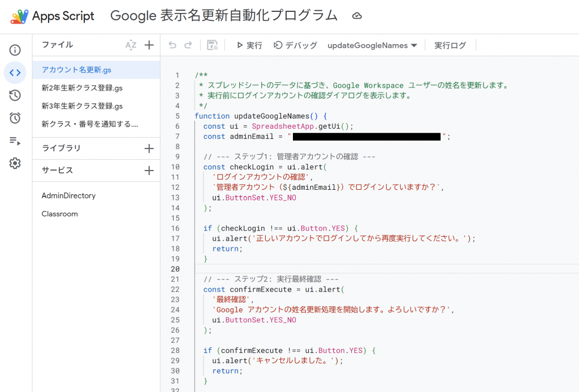The image size is (579, 392).
Task: Click the Apps Script logo
Action: (19, 16)
